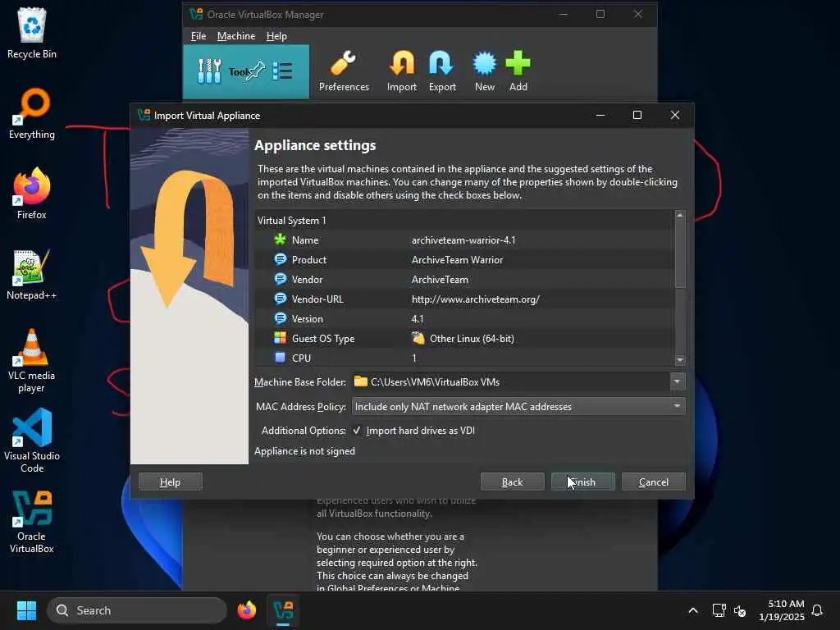Click the green asterisk Name icon

[x=281, y=240]
